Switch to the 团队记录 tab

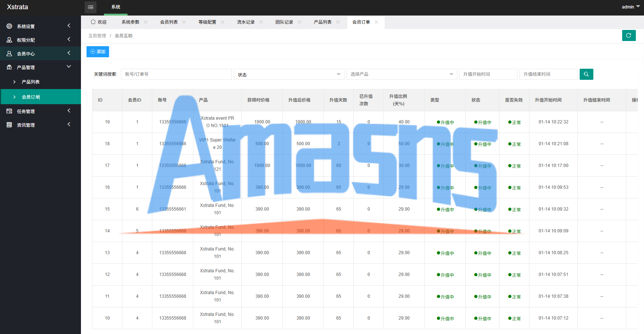point(284,22)
